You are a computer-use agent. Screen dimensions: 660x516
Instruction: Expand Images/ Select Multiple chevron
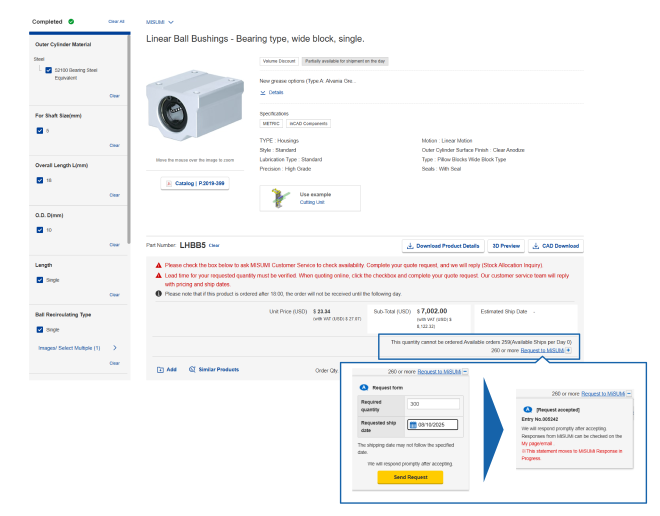coord(115,347)
